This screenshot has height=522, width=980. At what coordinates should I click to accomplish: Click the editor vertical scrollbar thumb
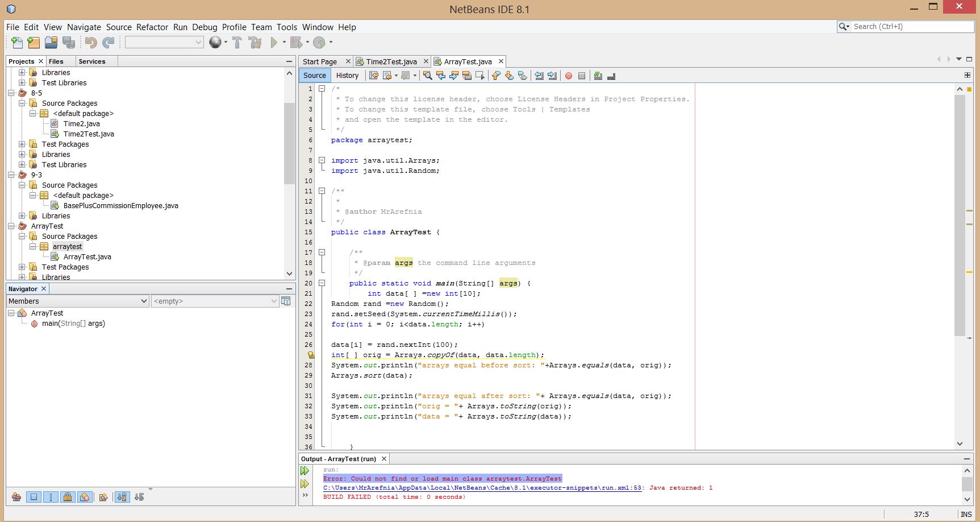point(960,216)
